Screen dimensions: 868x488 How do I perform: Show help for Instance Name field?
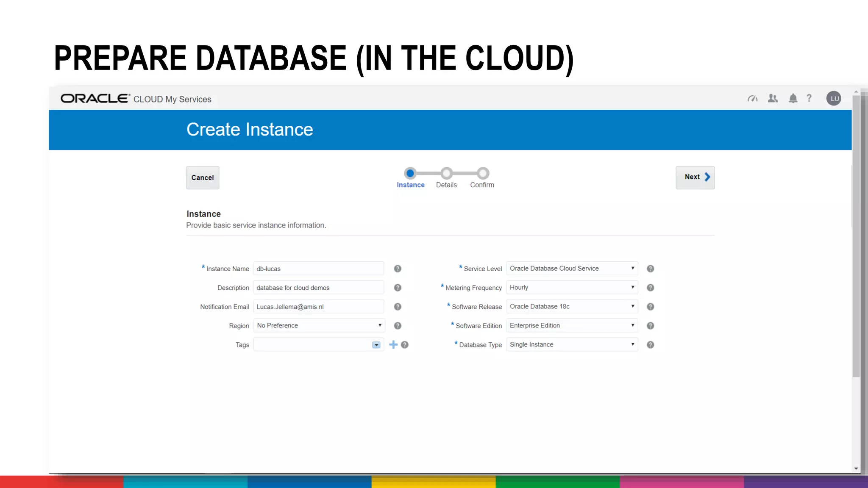pos(398,269)
